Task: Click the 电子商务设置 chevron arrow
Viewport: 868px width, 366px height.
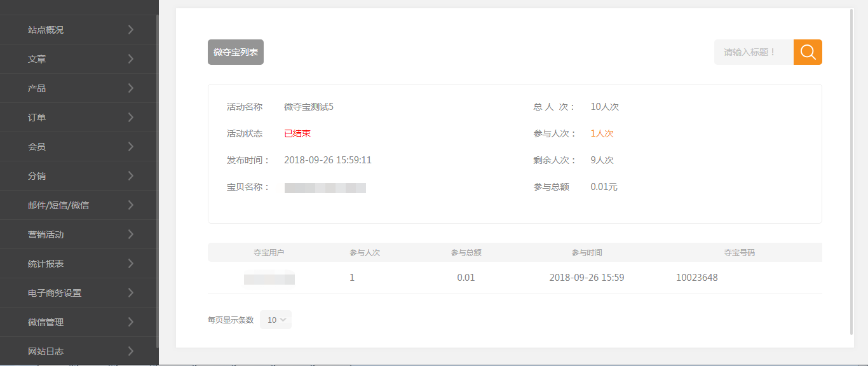Action: coord(130,292)
